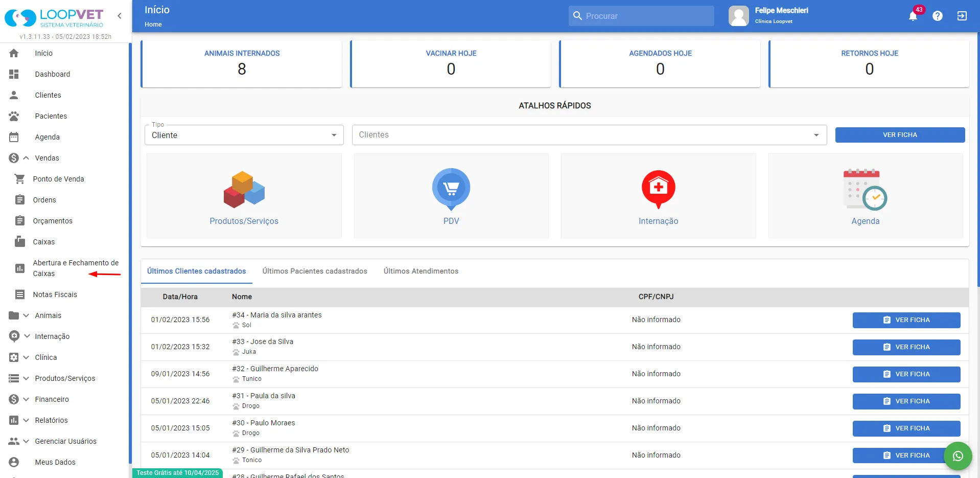980x478 pixels.
Task: Click the Home breadcrumb link
Action: (153, 25)
